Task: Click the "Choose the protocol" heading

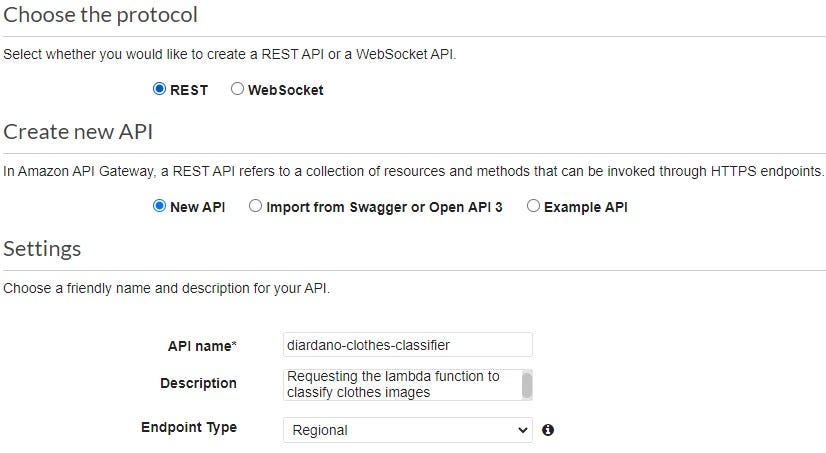Action: (101, 15)
